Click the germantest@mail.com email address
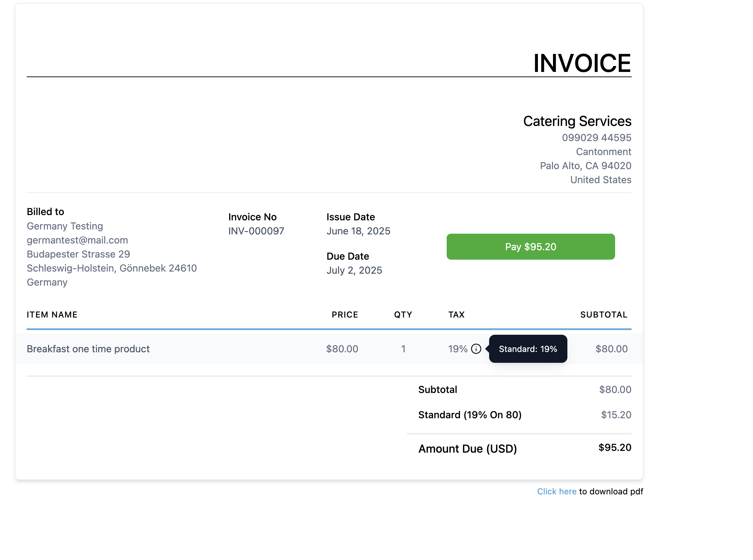The height and width of the screenshot is (560, 753). pyautogui.click(x=77, y=240)
